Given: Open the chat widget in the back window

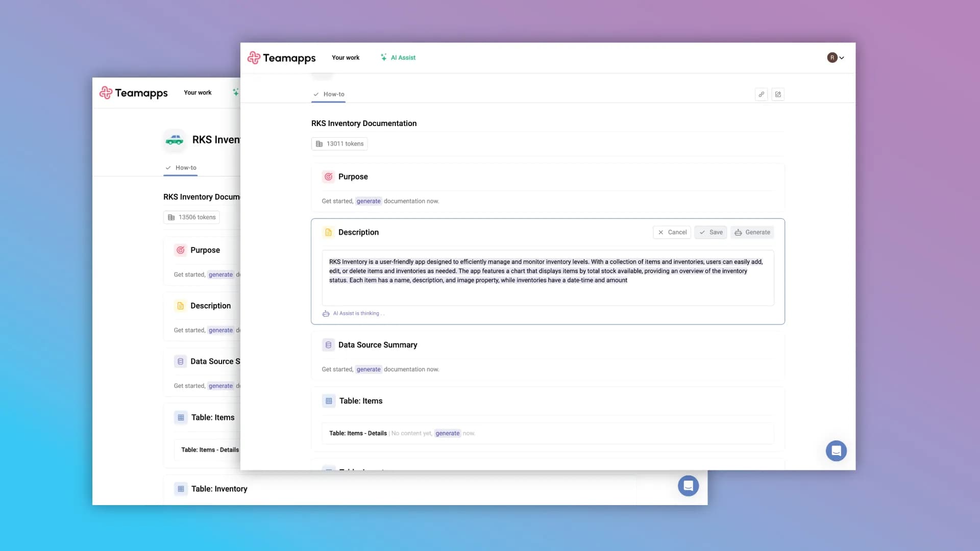Looking at the screenshot, I should pyautogui.click(x=688, y=486).
